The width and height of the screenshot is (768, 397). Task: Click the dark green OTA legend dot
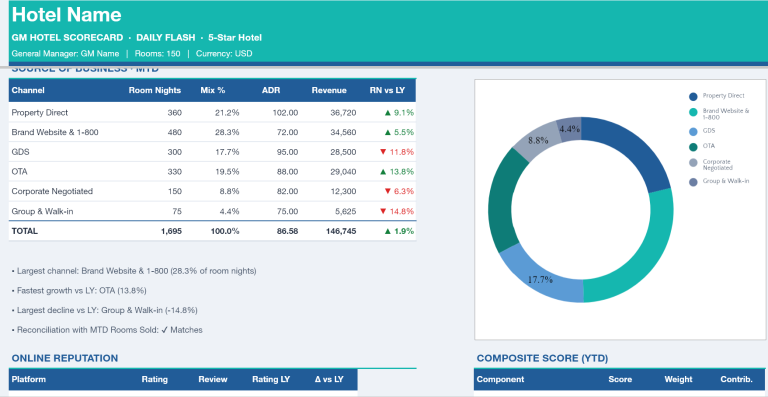693,146
